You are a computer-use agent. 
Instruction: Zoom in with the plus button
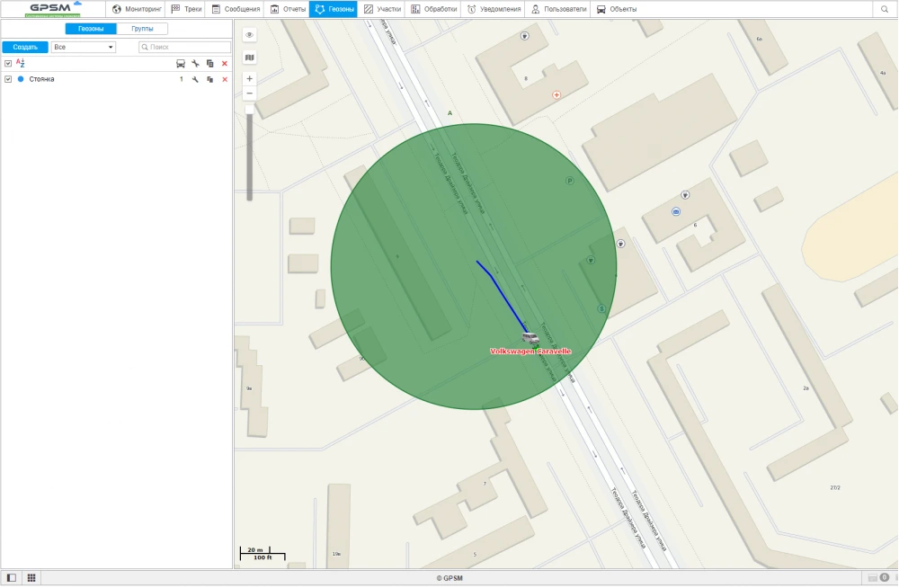pyautogui.click(x=250, y=79)
